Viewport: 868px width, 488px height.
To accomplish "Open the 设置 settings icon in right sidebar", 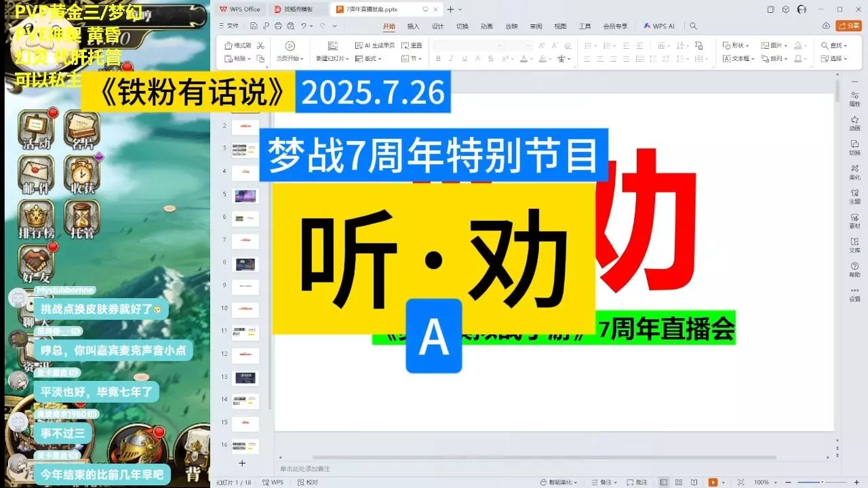I will click(x=854, y=294).
